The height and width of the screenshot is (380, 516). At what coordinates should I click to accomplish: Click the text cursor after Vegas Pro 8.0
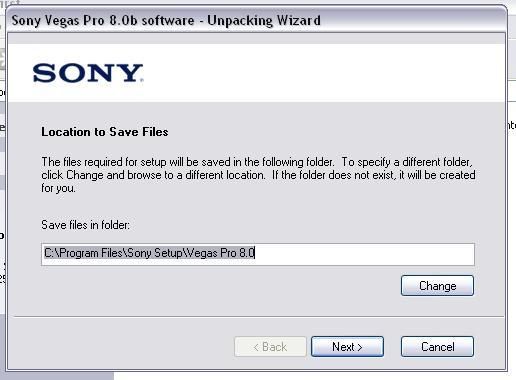click(x=255, y=253)
